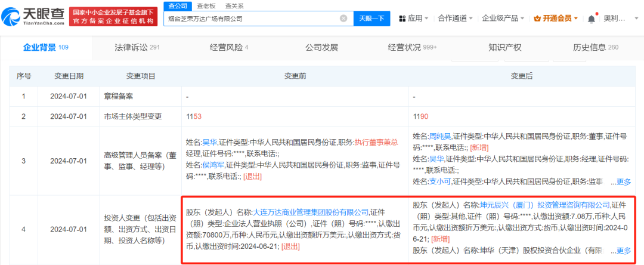
Task: Open the 企业背景 tab
Action: [45, 48]
